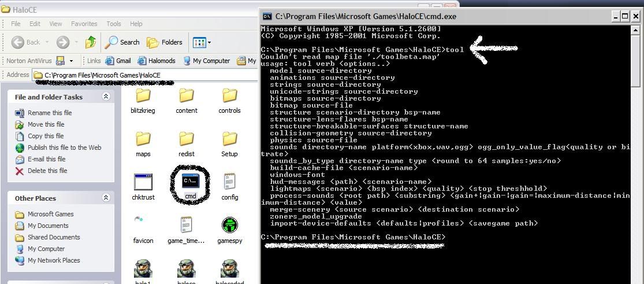Image resolution: width=644 pixels, height=284 pixels.
Task: Click the Back navigation arrow icon
Action: pyautogui.click(x=18, y=42)
